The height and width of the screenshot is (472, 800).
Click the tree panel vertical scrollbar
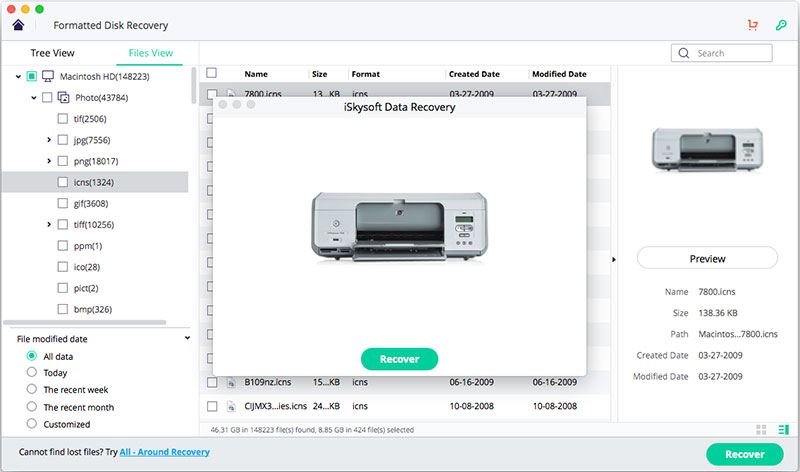[x=193, y=85]
